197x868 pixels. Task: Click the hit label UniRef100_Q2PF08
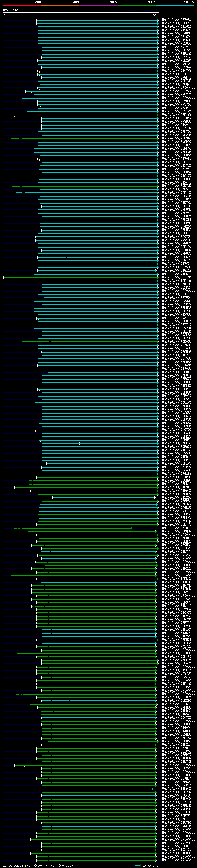pos(177,149)
